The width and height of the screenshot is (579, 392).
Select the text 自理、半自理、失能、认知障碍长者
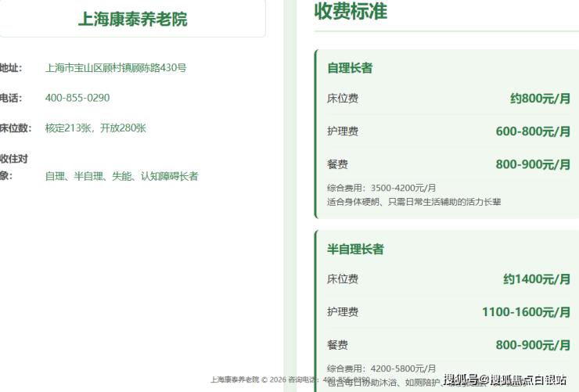tap(122, 176)
